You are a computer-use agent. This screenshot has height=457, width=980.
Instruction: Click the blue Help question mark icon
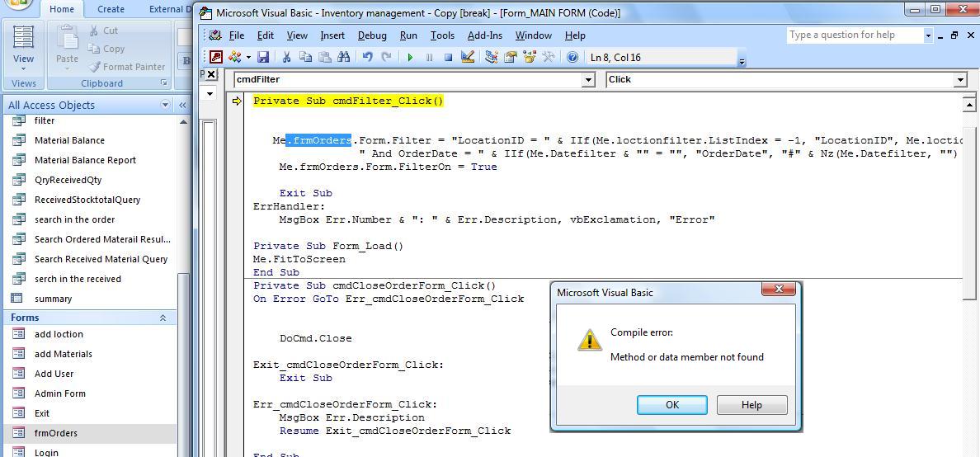pos(572,58)
